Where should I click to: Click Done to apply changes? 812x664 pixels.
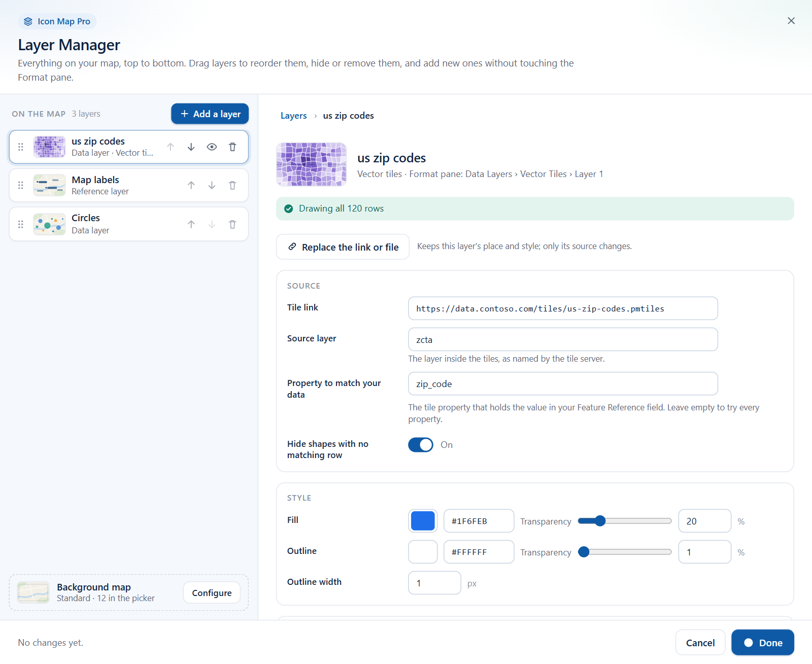(x=762, y=643)
